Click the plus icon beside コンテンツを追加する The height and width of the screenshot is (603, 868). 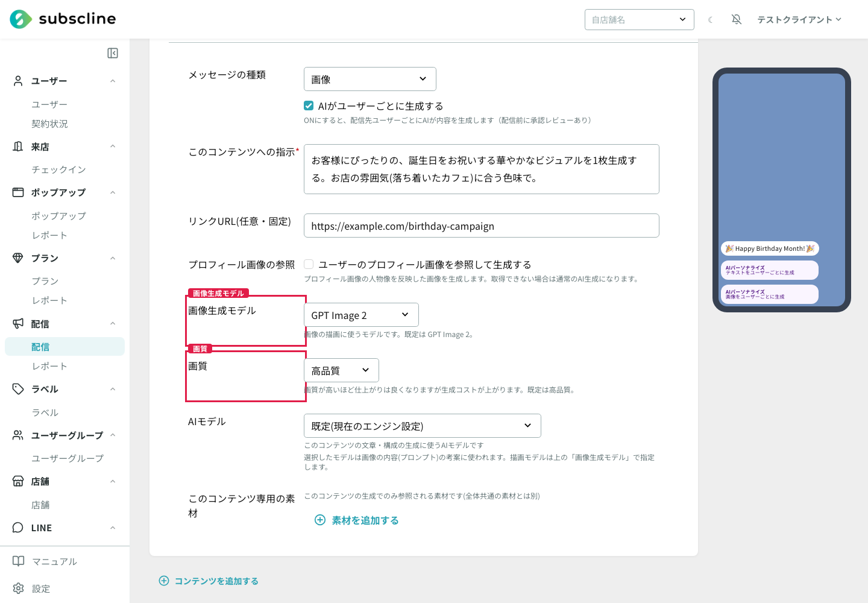(164, 581)
